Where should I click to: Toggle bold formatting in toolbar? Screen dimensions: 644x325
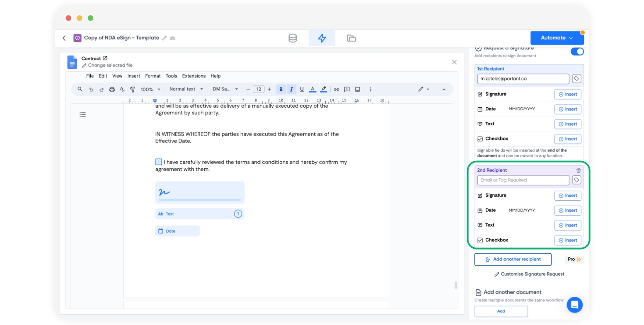(281, 89)
